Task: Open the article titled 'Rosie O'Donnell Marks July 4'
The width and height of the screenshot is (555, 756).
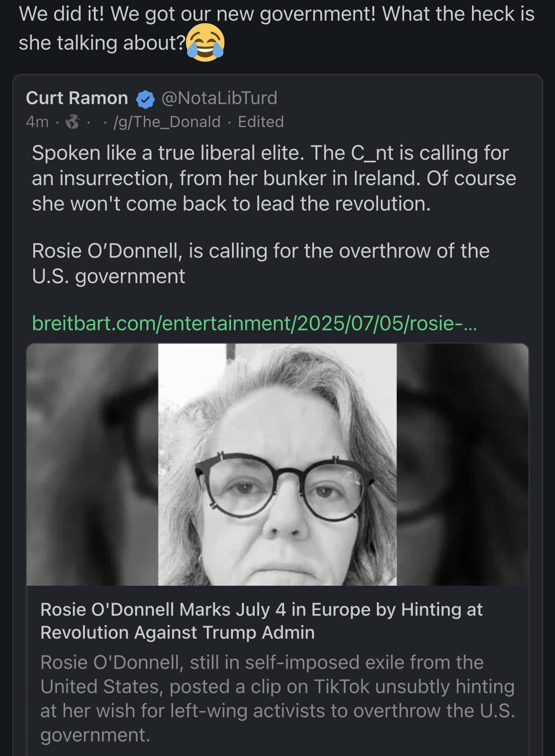Action: 261,621
